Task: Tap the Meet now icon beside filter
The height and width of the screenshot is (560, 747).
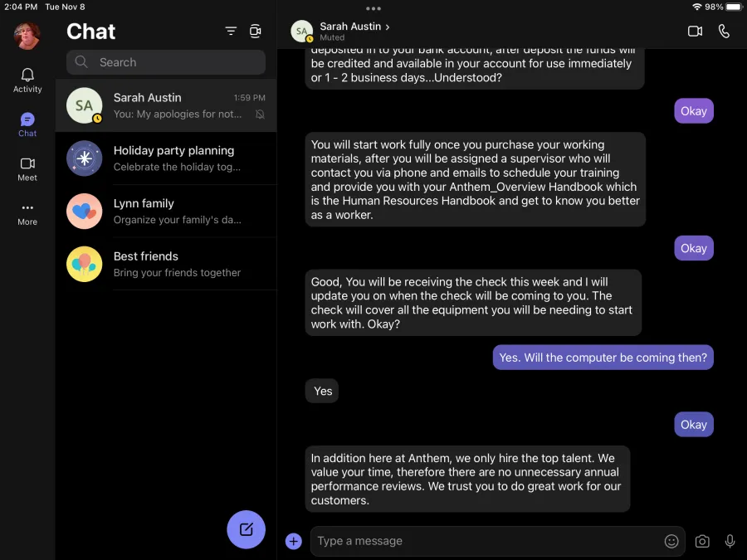Action: (x=256, y=32)
